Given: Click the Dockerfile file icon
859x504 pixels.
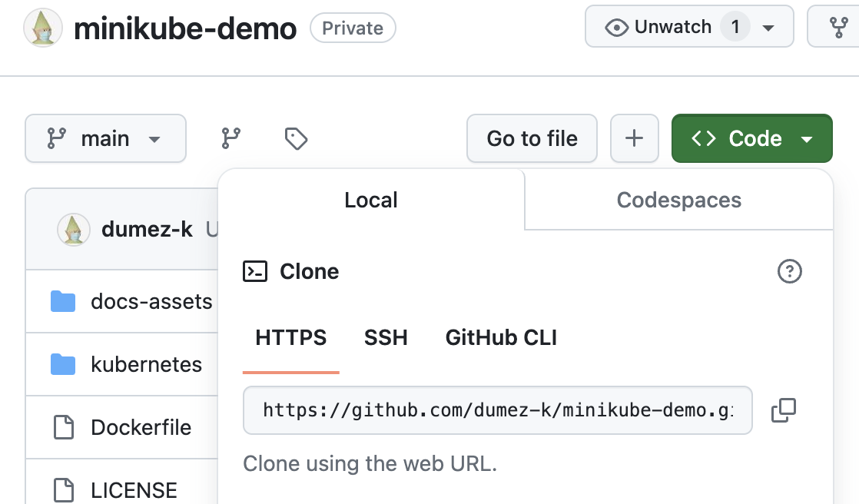Looking at the screenshot, I should 62,427.
